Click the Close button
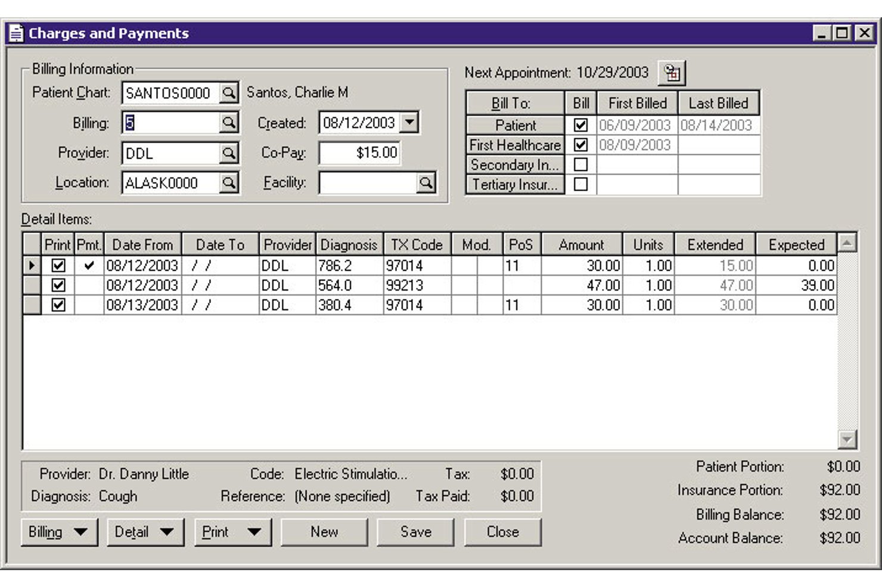882x588 pixels. point(502,532)
